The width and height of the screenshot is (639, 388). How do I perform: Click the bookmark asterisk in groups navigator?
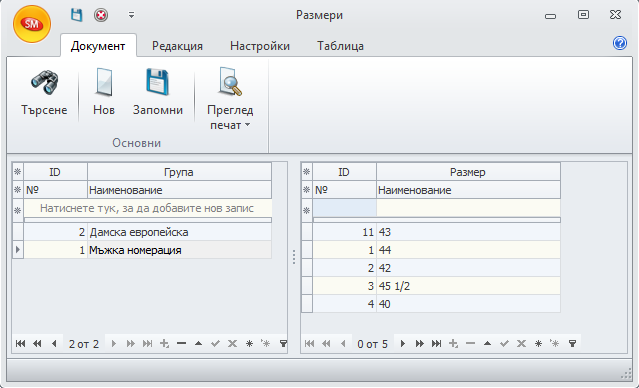coord(249,344)
